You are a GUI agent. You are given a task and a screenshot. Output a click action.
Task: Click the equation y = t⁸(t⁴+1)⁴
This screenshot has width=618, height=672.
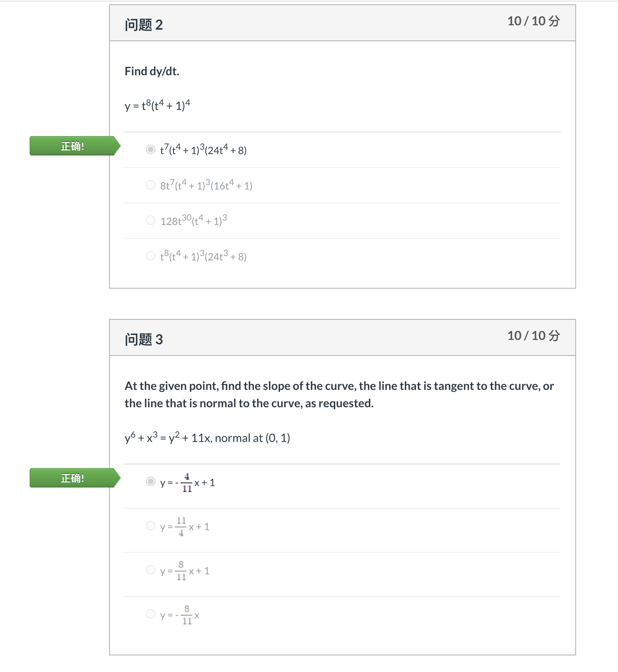158,105
